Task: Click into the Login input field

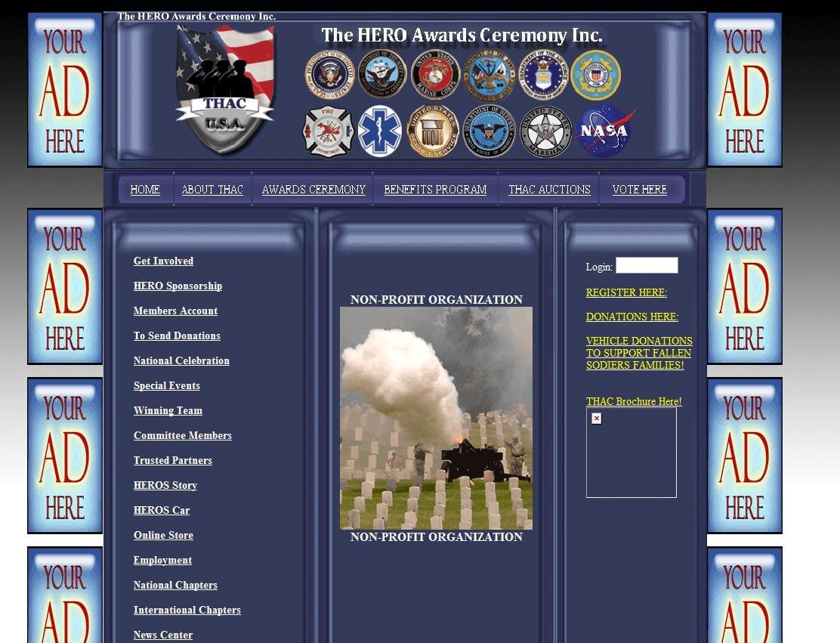Action: 647,265
